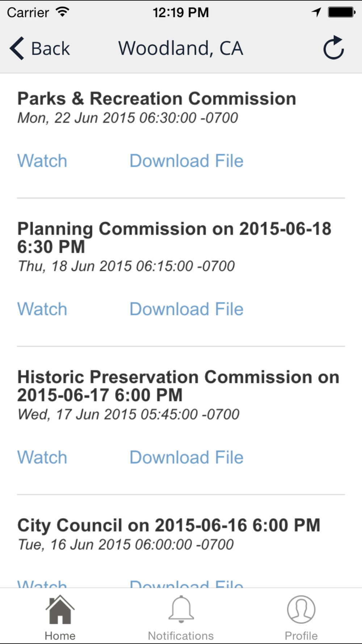This screenshot has width=362, height=644.
Task: Tap the Home house icon
Action: point(60,610)
